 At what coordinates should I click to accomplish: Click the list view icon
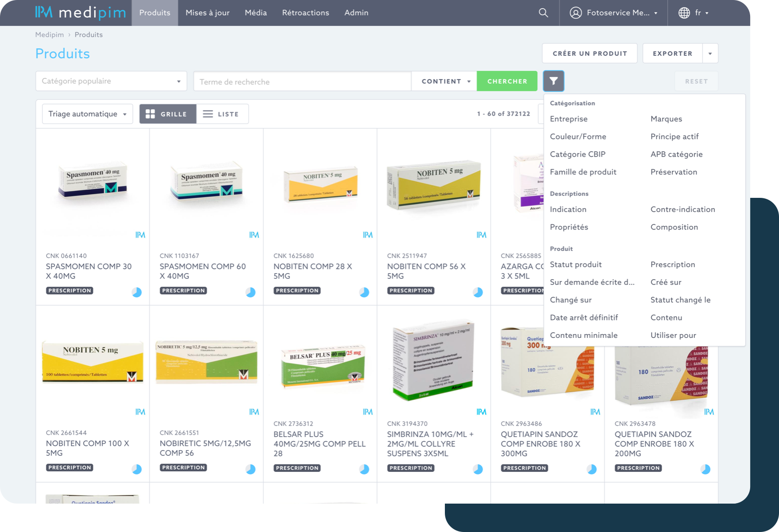click(208, 114)
